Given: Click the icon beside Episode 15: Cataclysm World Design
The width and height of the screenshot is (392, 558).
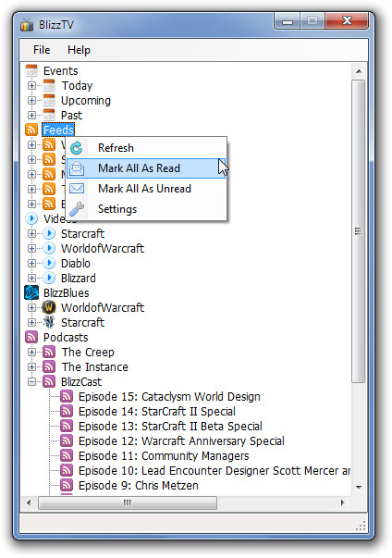Looking at the screenshot, I should click(67, 396).
